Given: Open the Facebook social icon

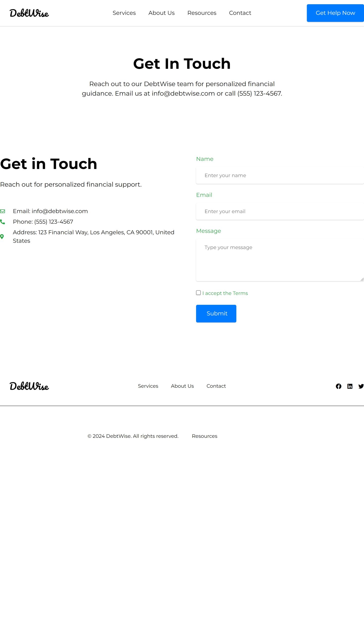Looking at the screenshot, I should coord(338,386).
